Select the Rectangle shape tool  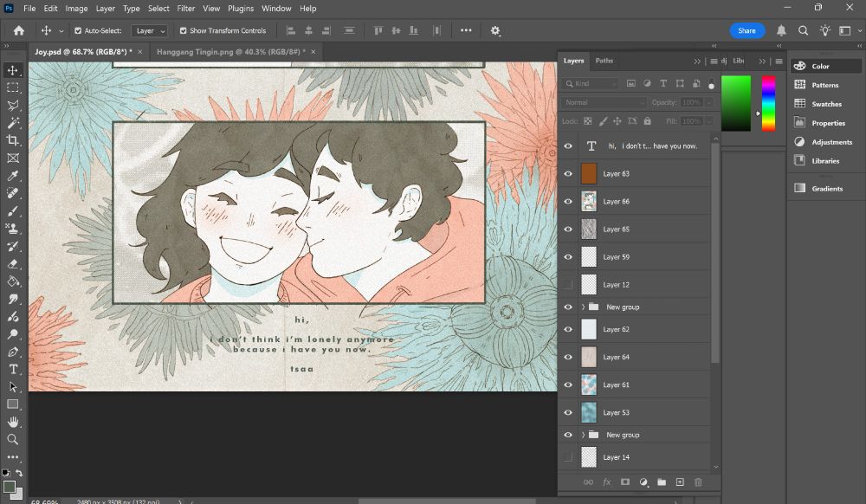(13, 404)
